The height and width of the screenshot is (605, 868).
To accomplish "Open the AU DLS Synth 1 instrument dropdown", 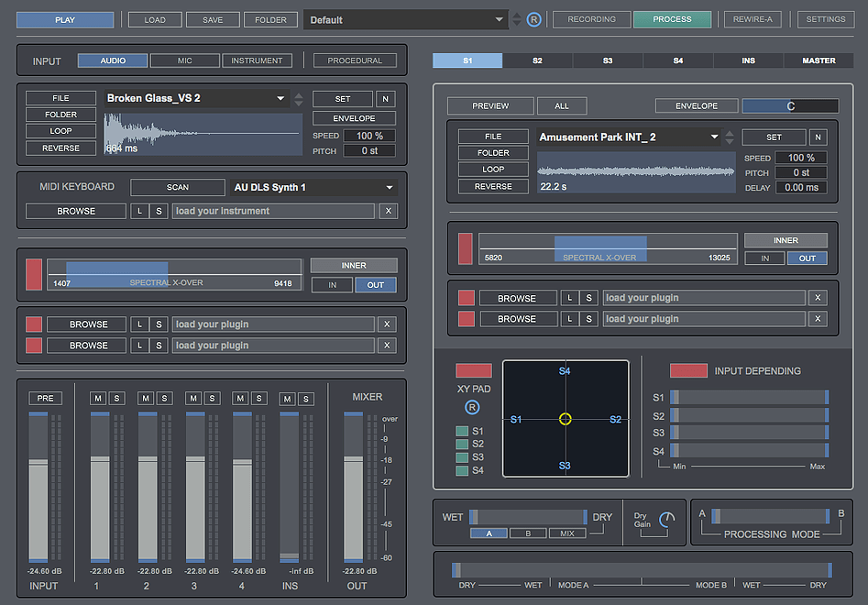I will (313, 186).
